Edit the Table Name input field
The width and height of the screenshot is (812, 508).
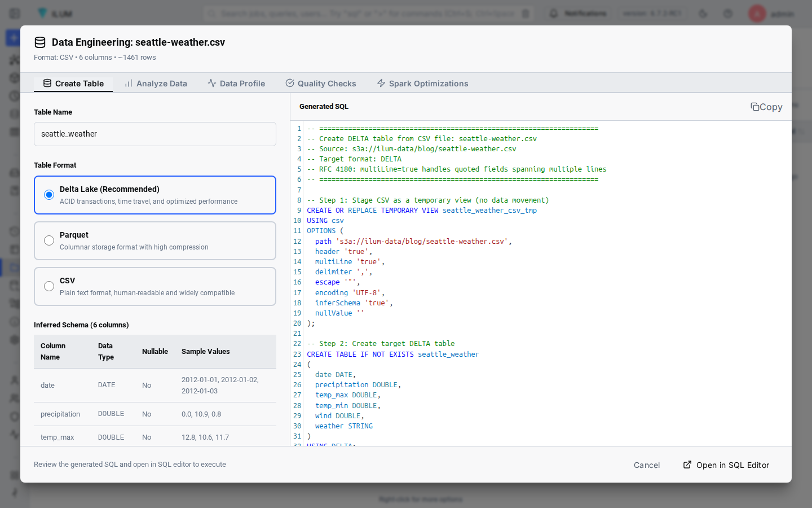[155, 134]
